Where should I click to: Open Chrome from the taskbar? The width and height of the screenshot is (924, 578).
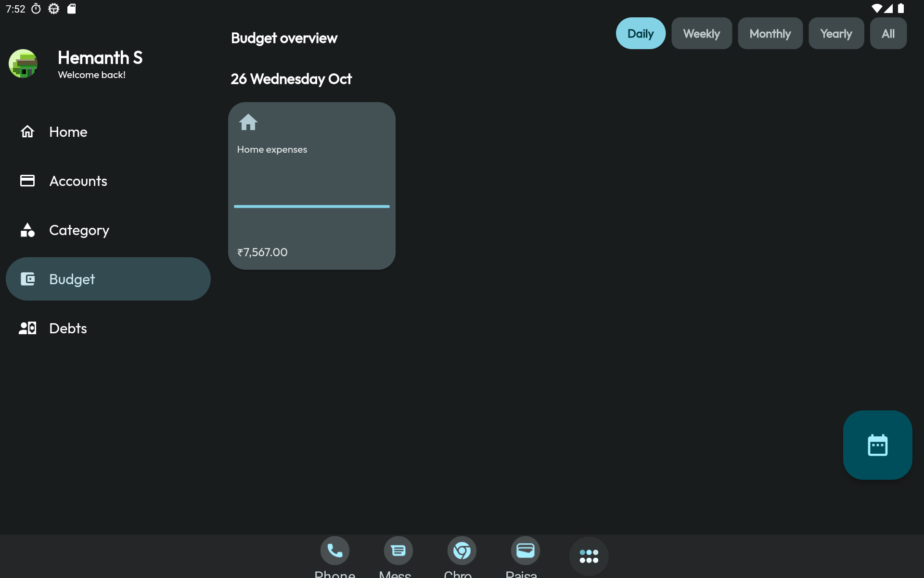[x=462, y=551]
